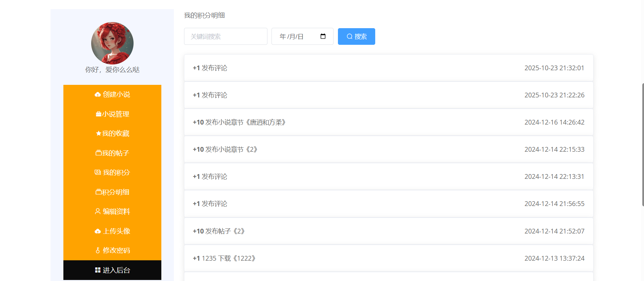Image resolution: width=644 pixels, height=281 pixels.
Task: Select the +1 发布评论 row dated 2024-12-14 22:13:31
Action: 389,176
